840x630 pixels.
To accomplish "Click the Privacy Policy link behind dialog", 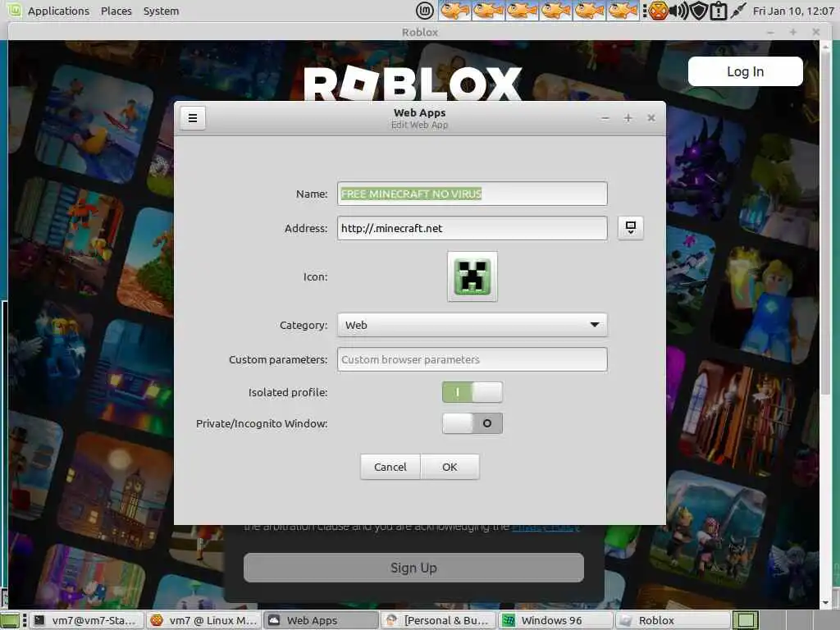I will click(546, 527).
